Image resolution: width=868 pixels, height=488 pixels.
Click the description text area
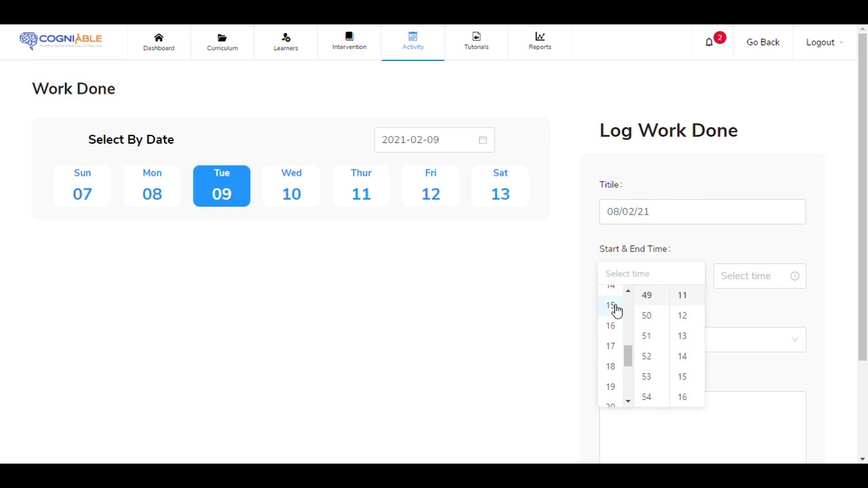[703, 428]
